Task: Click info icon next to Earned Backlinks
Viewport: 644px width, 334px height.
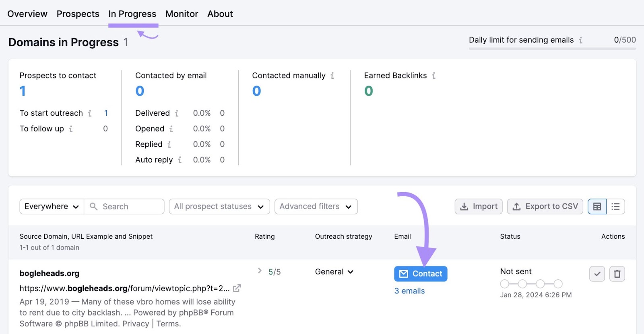Action: click(433, 76)
